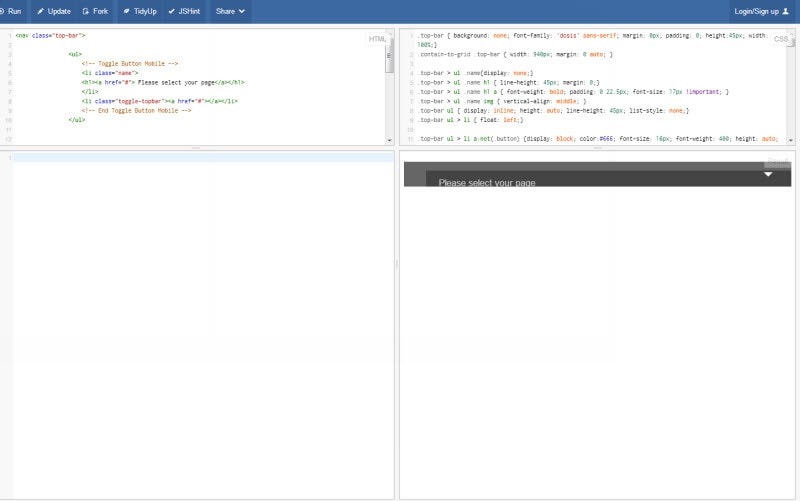Run JSHint on the code
The width and height of the screenshot is (800, 501).
184,11
